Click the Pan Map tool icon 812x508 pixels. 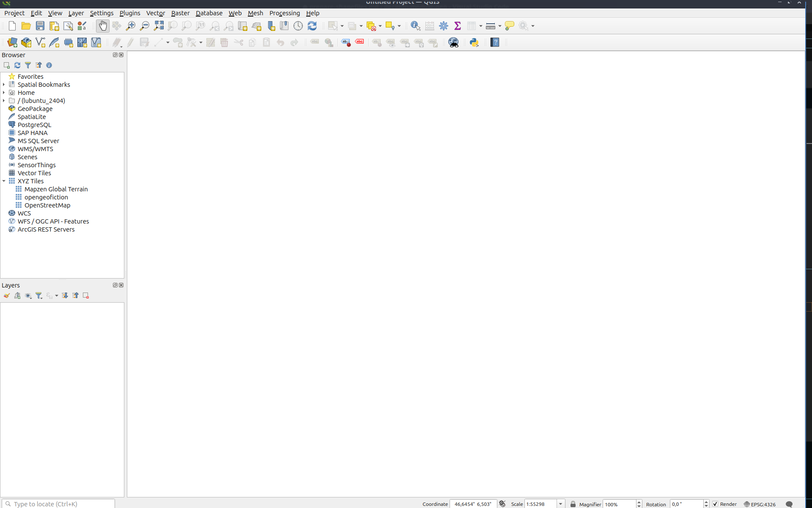tap(102, 26)
